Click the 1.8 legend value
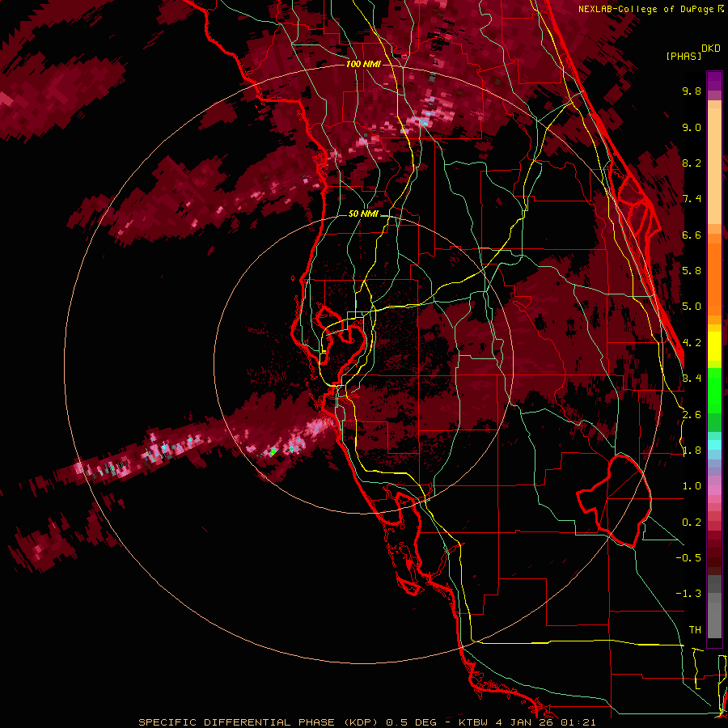 pos(692,451)
